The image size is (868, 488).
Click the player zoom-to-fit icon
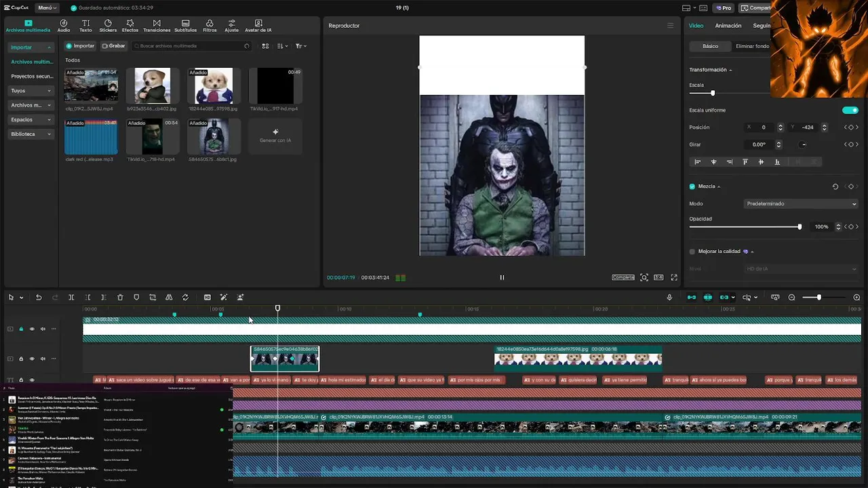644,277
